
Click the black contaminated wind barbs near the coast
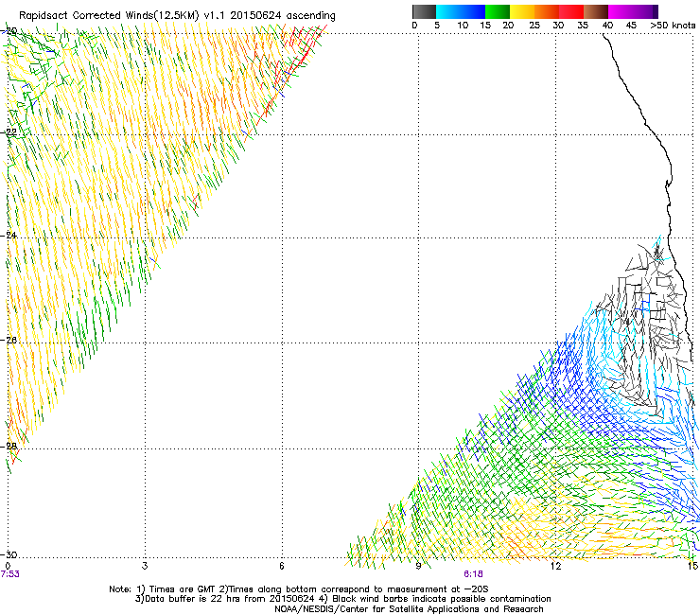643,330
